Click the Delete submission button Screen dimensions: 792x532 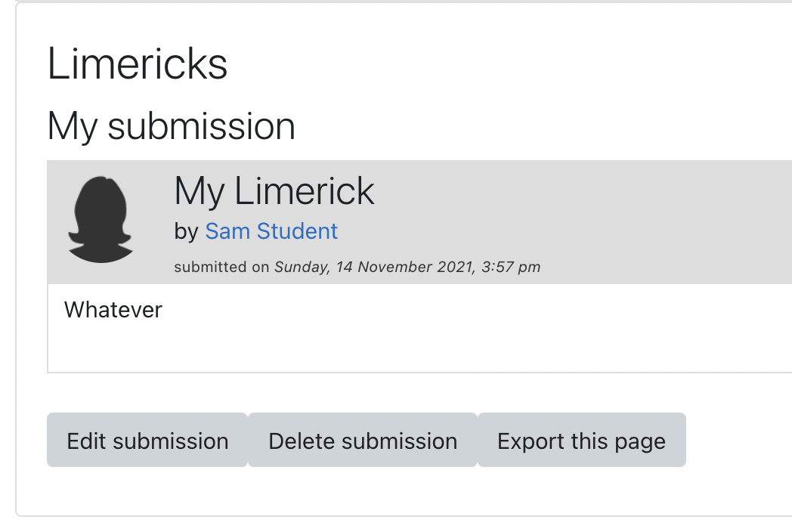point(363,440)
